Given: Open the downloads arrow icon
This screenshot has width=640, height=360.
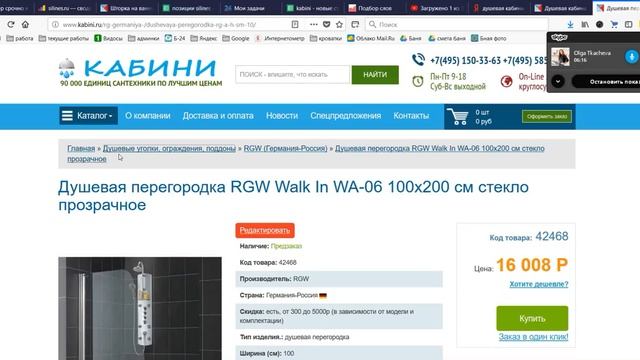Looking at the screenshot, I should tap(570, 24).
